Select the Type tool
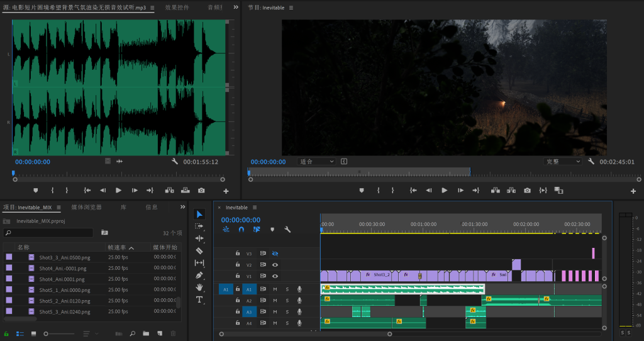Screen dimensions: 644x341 click(199, 299)
